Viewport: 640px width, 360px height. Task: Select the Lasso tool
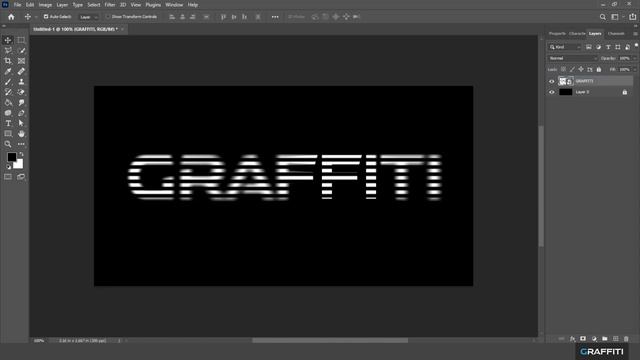coord(8,51)
